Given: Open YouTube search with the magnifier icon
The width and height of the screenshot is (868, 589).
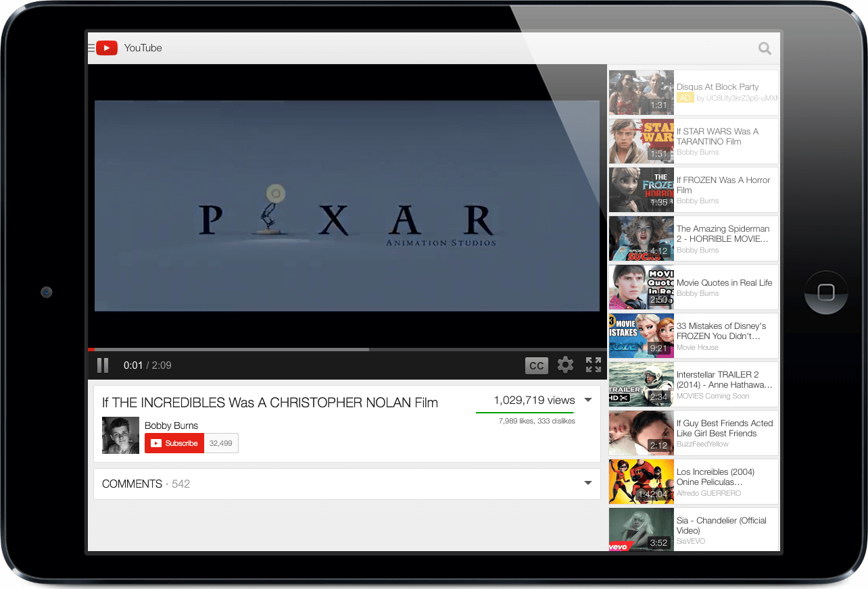Looking at the screenshot, I should [x=764, y=48].
